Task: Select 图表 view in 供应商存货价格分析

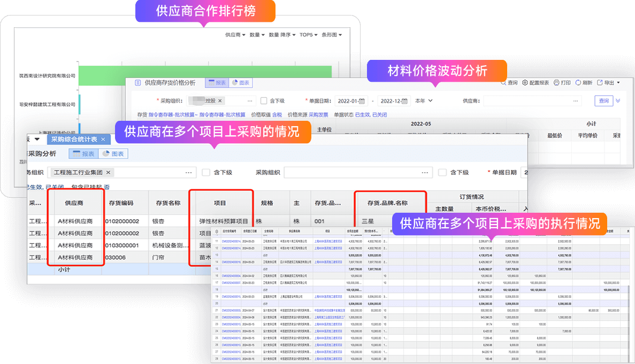Action: (x=240, y=83)
